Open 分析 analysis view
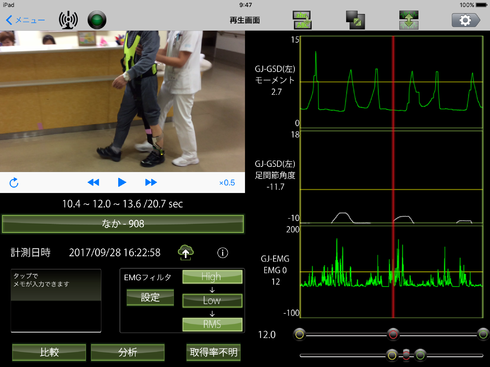The height and width of the screenshot is (367, 490). click(128, 352)
